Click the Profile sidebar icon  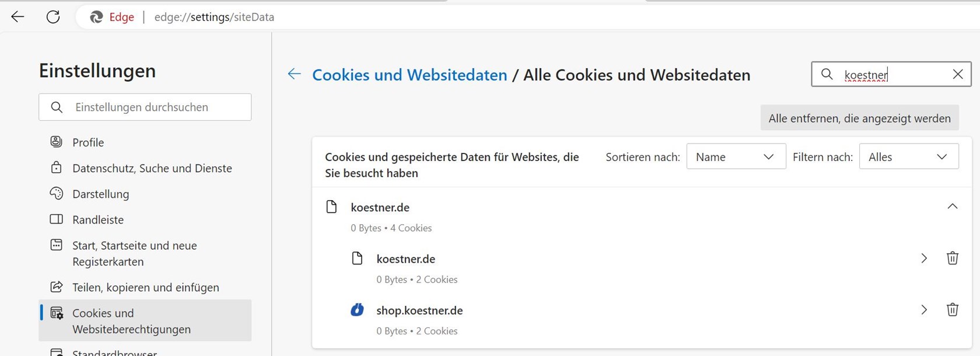coord(57,142)
